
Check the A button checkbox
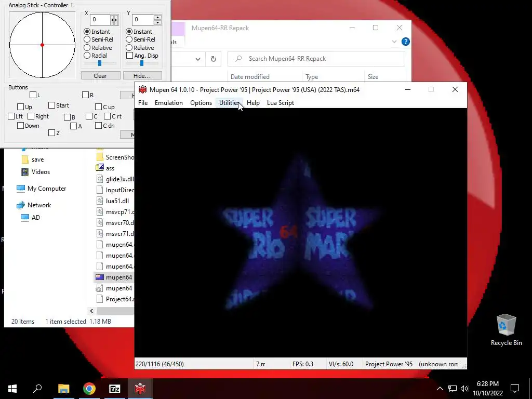74,126
